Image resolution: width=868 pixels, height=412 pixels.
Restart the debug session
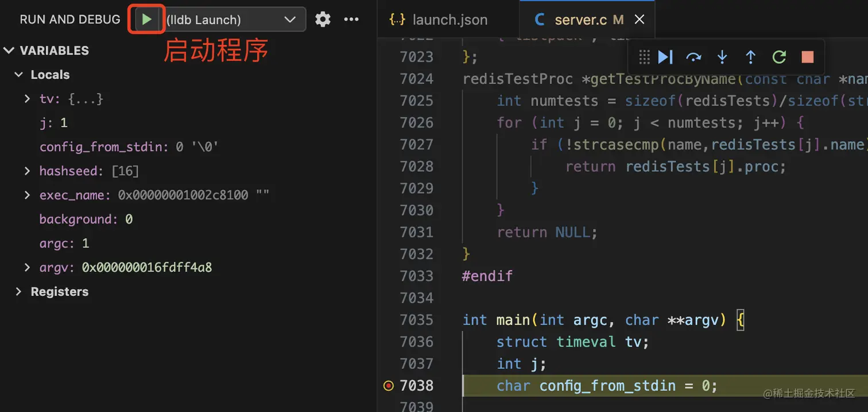(x=779, y=57)
